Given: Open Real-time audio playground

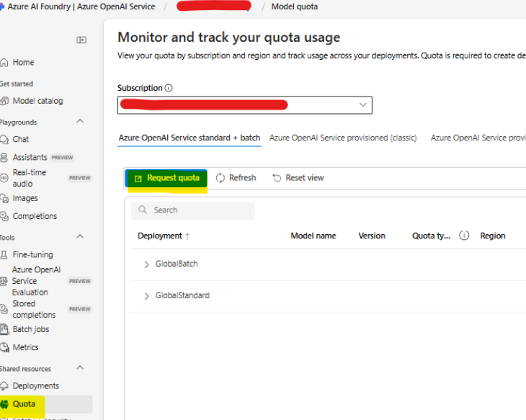Looking at the screenshot, I should pyautogui.click(x=30, y=178).
